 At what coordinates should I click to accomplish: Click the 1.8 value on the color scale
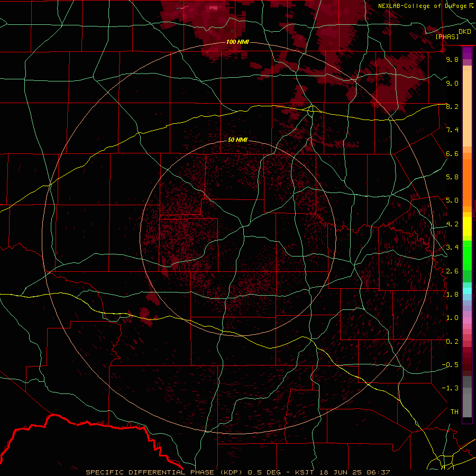coord(452,295)
